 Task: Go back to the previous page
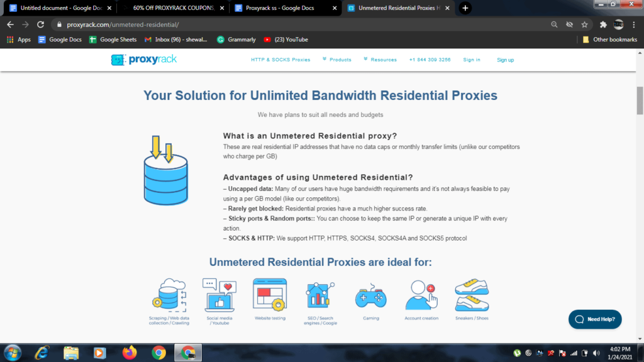[10, 25]
